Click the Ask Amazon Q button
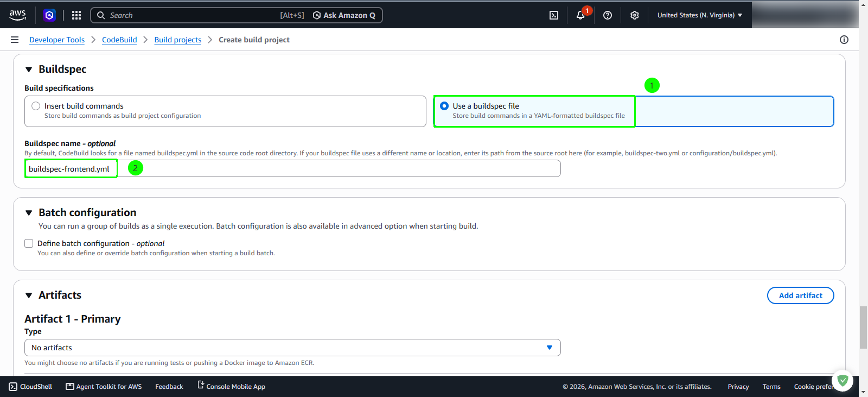Screen dimensions: 868x397 344,15
